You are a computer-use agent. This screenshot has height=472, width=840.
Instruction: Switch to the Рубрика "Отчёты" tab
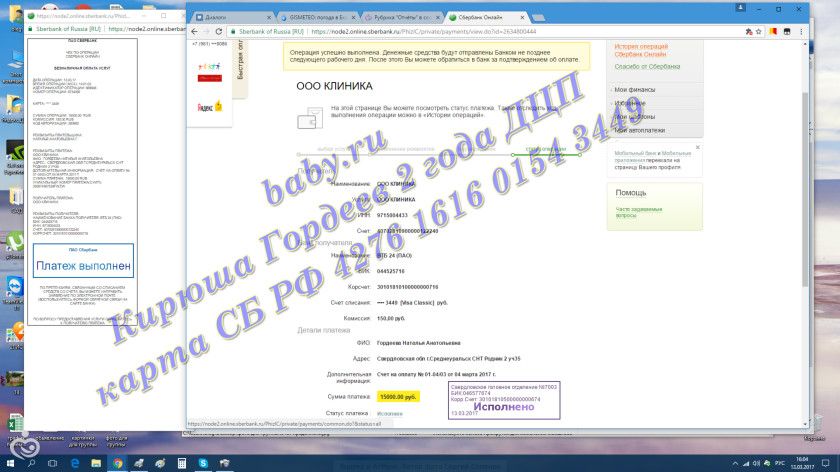point(400,18)
